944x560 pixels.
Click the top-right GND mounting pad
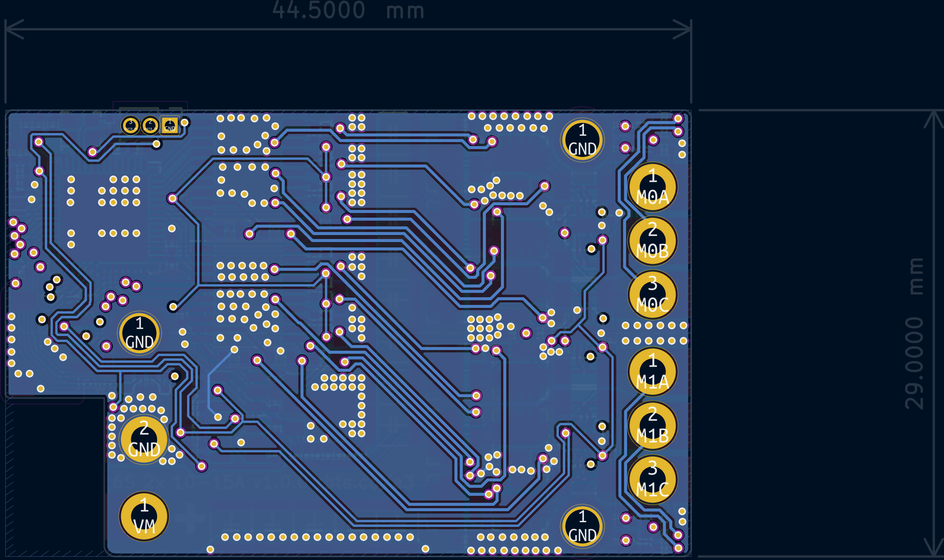pos(582,140)
